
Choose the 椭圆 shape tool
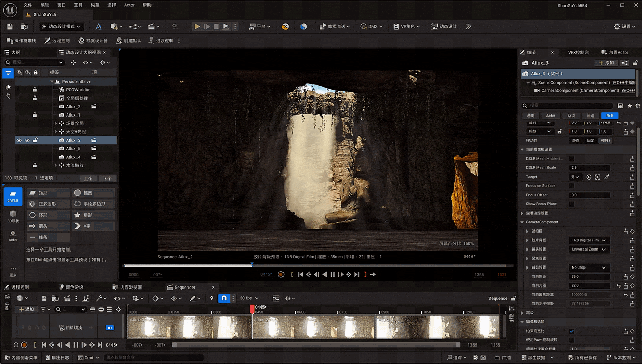click(93, 193)
